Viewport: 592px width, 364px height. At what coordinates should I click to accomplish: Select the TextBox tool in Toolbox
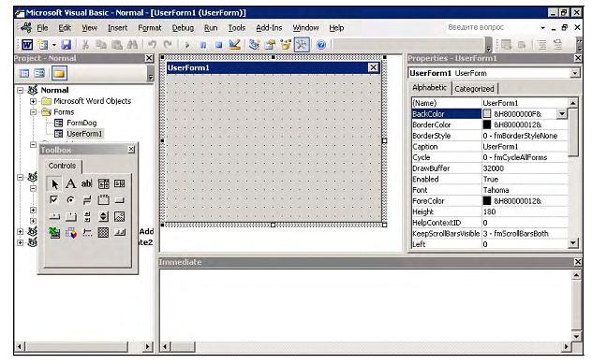(x=87, y=183)
